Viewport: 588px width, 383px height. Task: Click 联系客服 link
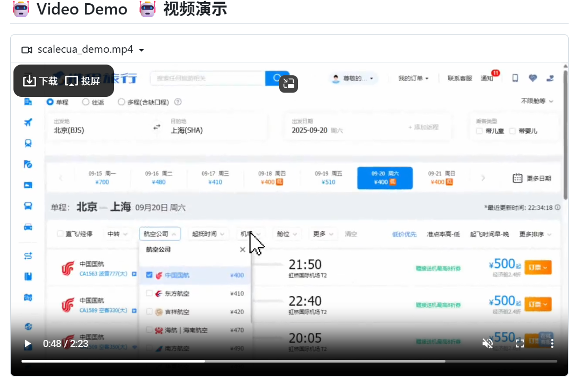(x=460, y=79)
